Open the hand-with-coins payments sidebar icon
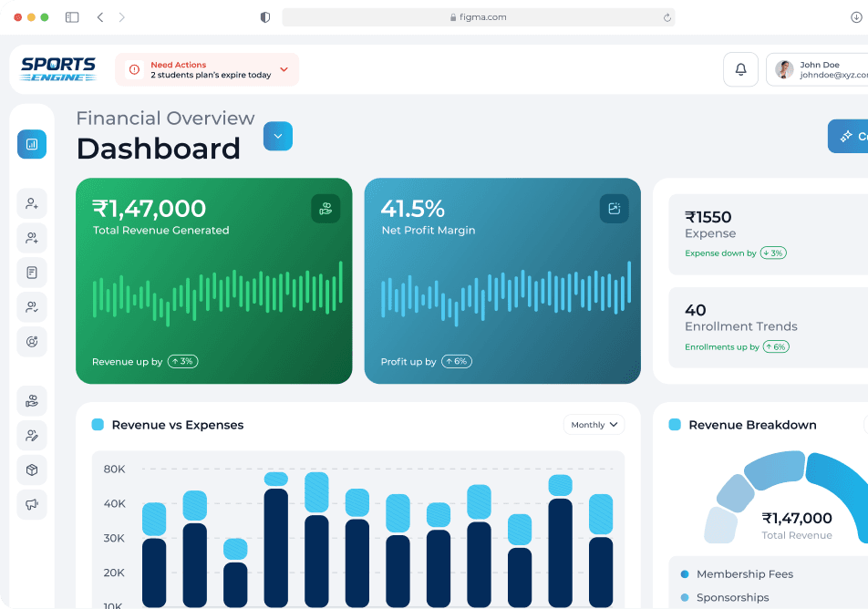868x609 pixels. 32,401
